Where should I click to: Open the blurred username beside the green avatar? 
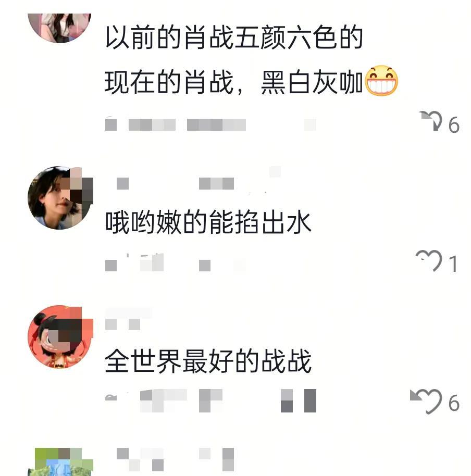175,459
